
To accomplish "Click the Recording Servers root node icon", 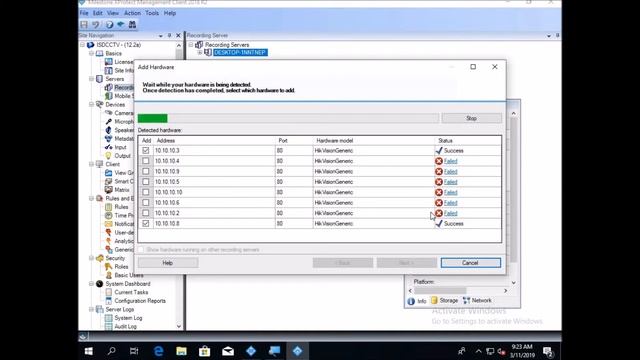I will tap(199, 44).
